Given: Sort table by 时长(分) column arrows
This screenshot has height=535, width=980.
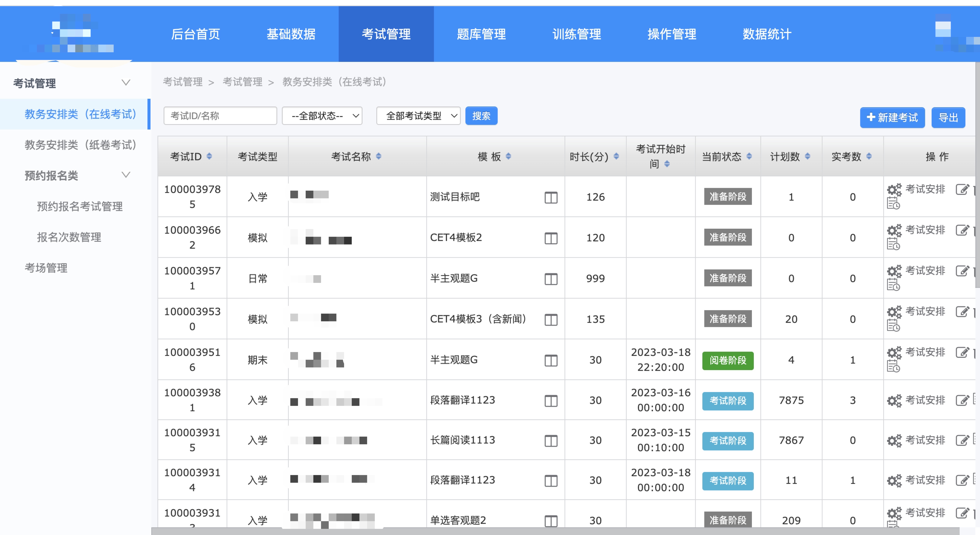Looking at the screenshot, I should tap(616, 156).
